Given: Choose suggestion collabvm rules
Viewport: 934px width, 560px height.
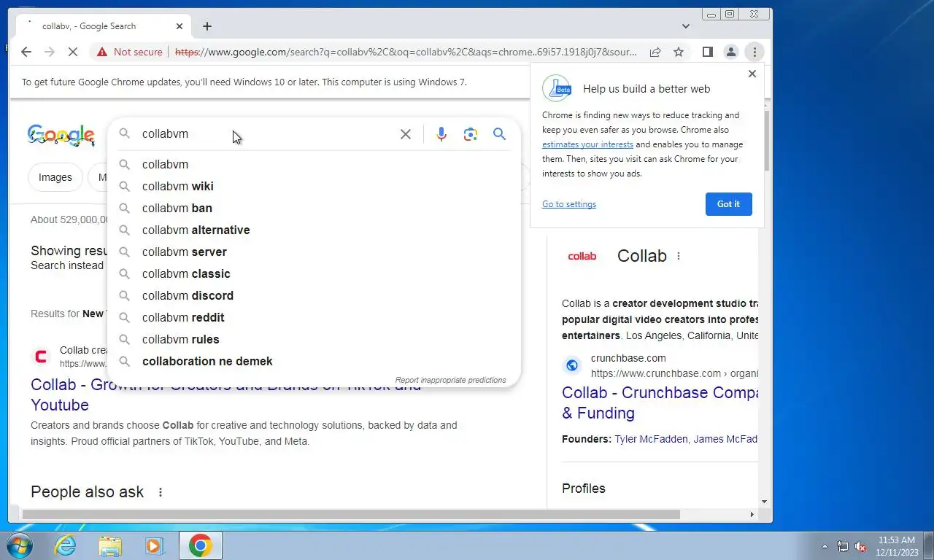Looking at the screenshot, I should pos(314,339).
